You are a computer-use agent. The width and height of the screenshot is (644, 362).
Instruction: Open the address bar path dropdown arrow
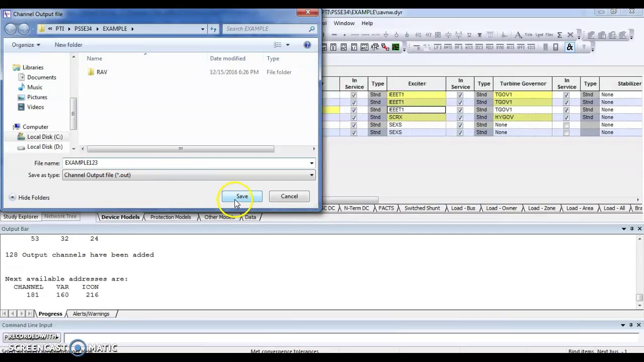[203, 29]
